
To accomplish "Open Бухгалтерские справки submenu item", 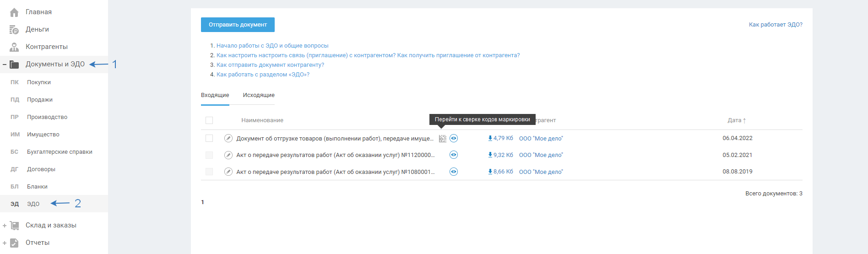I will click(60, 152).
